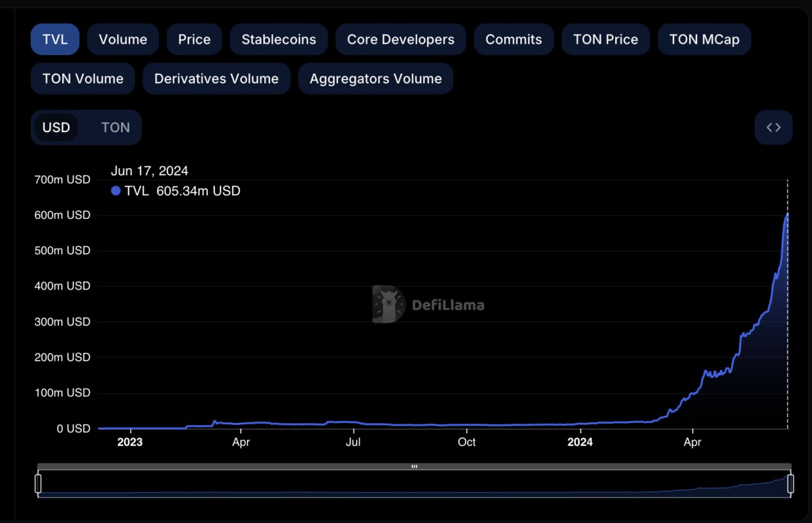Viewport: 812px width, 523px height.
Task: Switch denomination to TON
Action: pos(115,127)
